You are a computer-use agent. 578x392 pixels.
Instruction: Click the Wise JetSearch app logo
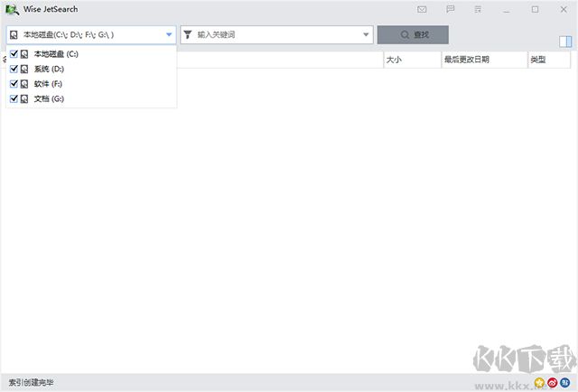click(x=12, y=10)
